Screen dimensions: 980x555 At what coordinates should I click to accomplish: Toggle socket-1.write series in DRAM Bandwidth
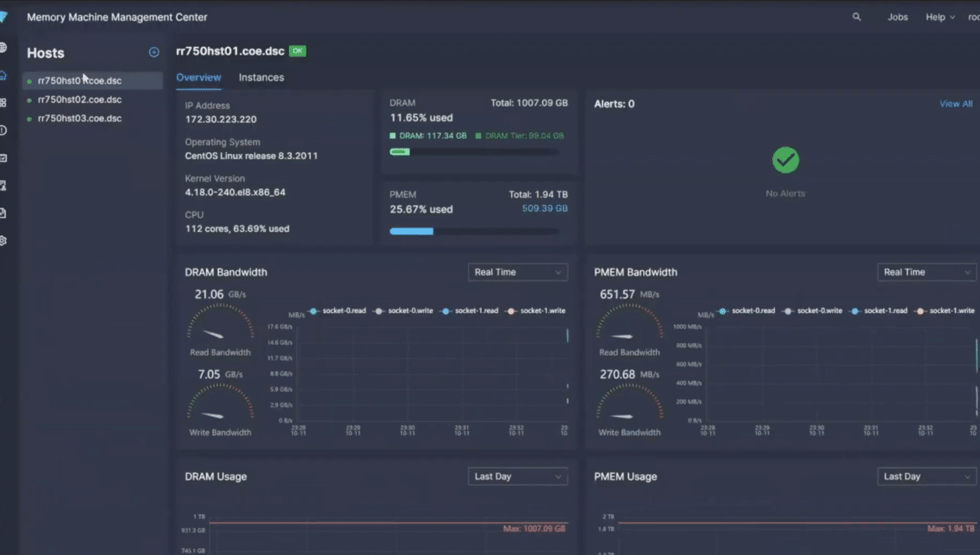(535, 311)
